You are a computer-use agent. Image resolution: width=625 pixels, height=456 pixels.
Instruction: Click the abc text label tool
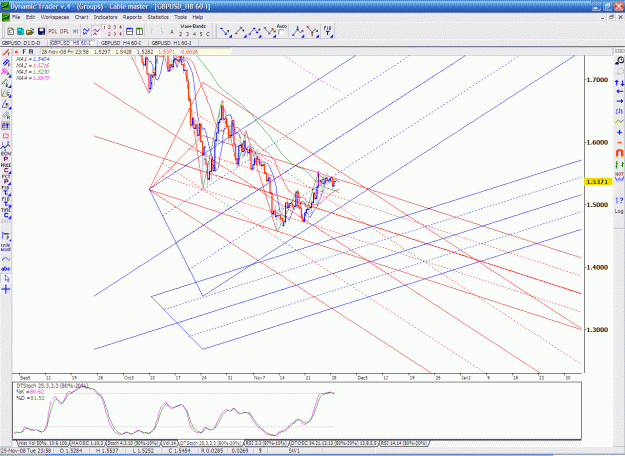tap(6, 269)
